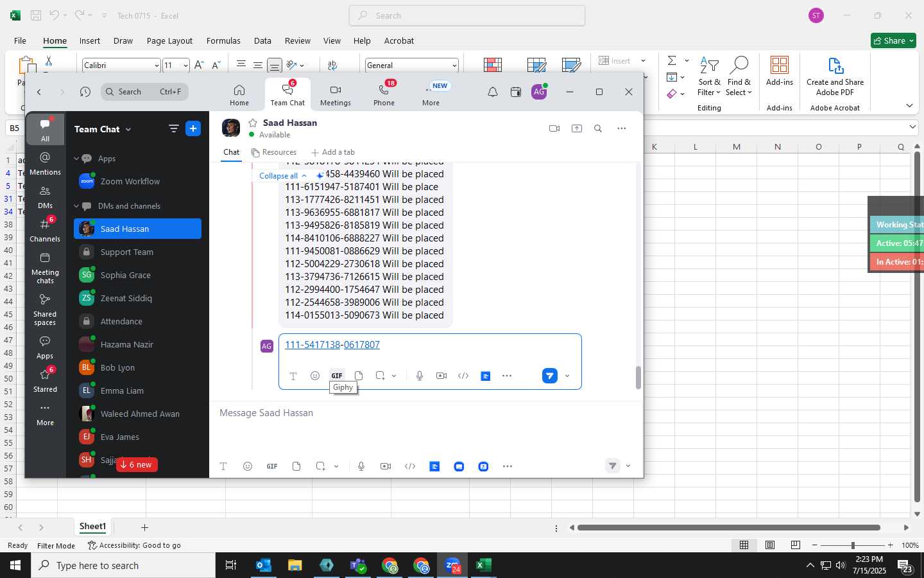Click the Zoom notifications bell icon
Image resolution: width=924 pixels, height=578 pixels.
pyautogui.click(x=493, y=92)
